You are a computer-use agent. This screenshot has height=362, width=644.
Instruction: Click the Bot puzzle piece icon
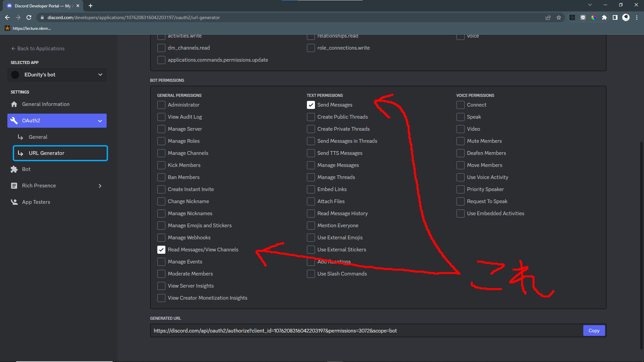pos(14,169)
